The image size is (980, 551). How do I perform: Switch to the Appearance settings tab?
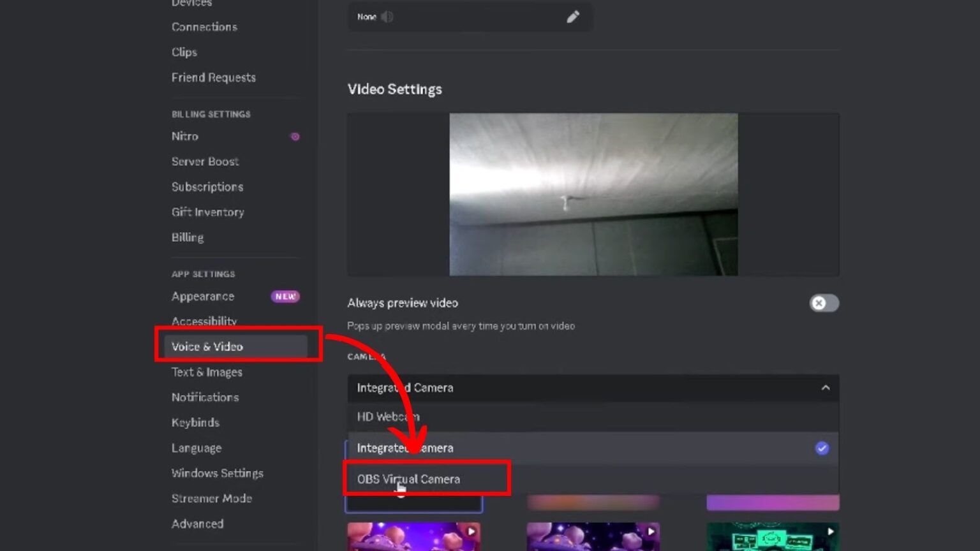coord(202,296)
